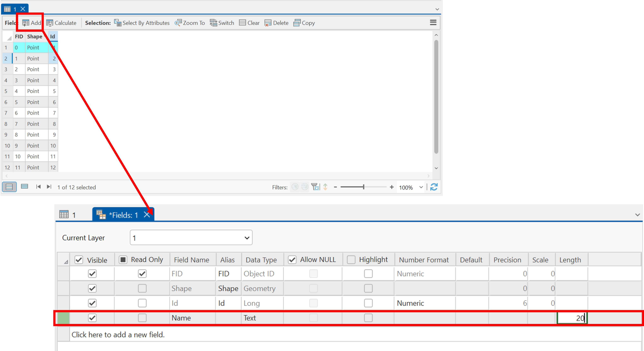The image size is (644, 351).
Task: Show all records view button
Action: pyautogui.click(x=9, y=187)
